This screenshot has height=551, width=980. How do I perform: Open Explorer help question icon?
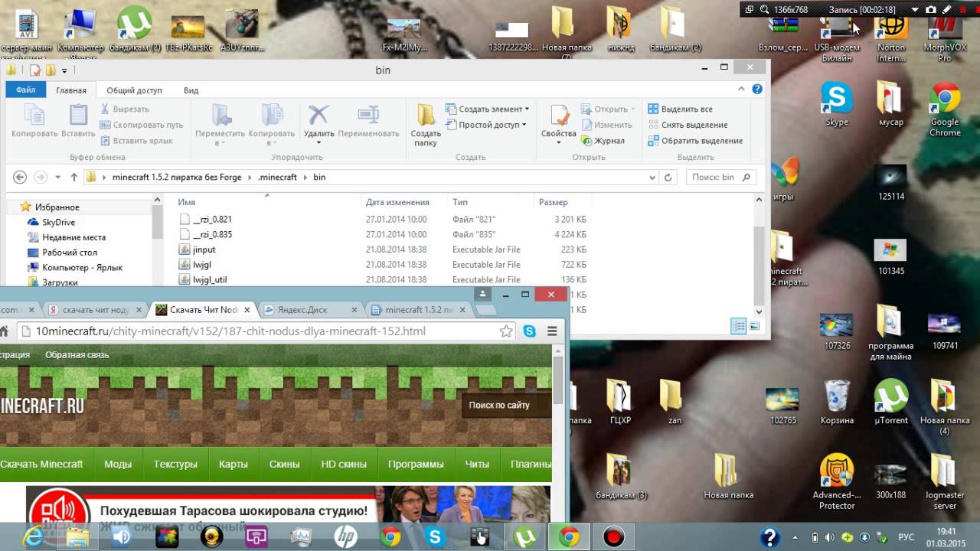click(757, 90)
